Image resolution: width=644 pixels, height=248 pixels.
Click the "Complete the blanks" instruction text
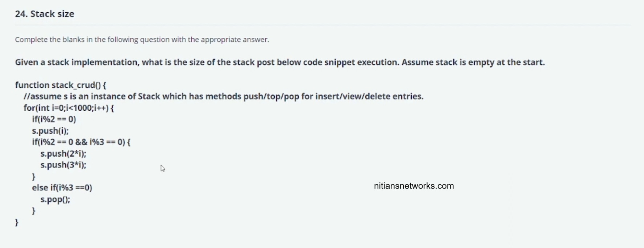tap(142, 40)
